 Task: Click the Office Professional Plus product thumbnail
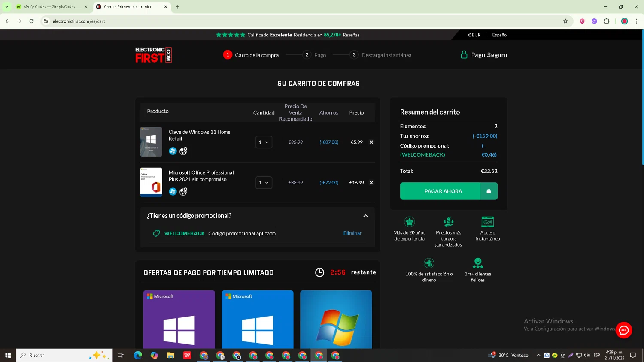(151, 183)
